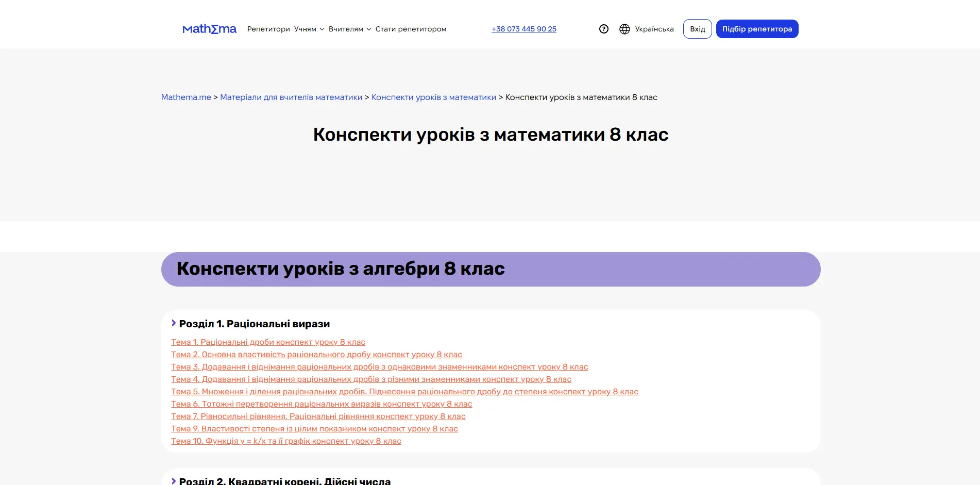Select Стати репетитором in the navigation
This screenshot has width=980, height=485.
pyautogui.click(x=411, y=29)
